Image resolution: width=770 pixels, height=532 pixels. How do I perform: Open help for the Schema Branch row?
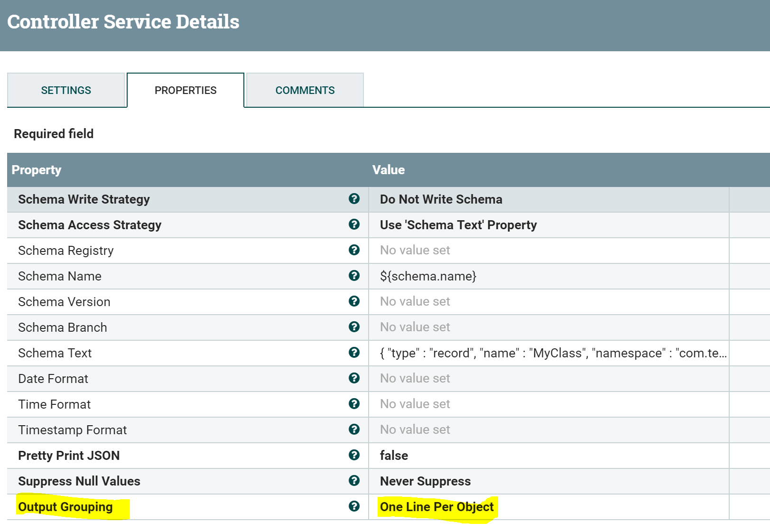pyautogui.click(x=354, y=327)
